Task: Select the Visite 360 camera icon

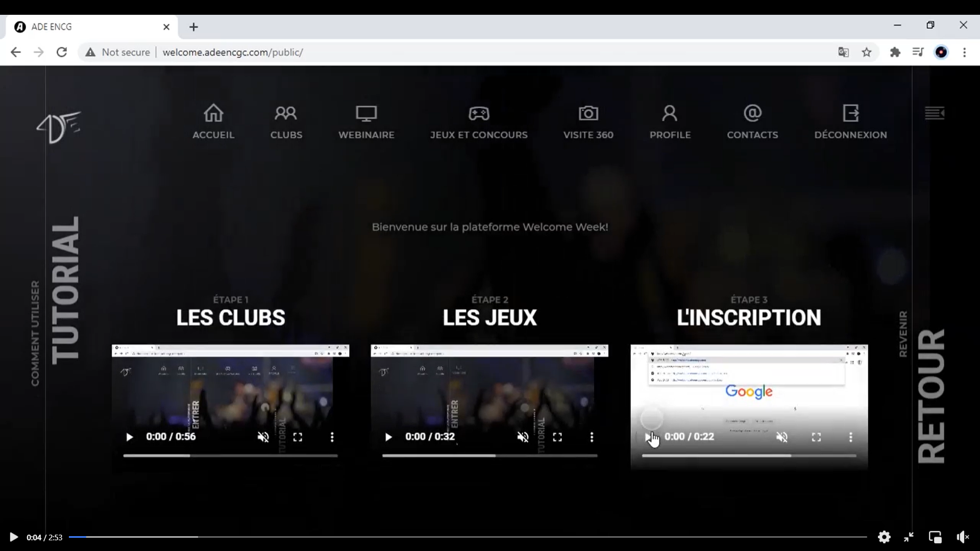Action: coord(589,113)
